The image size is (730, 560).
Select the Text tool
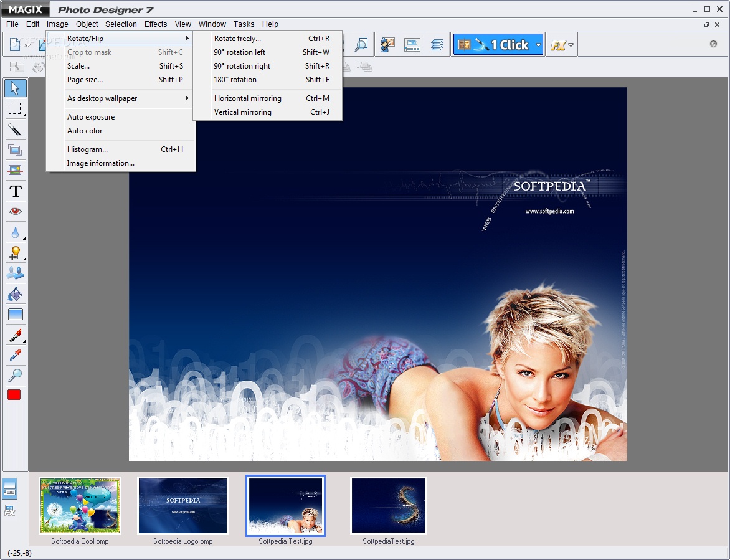coord(15,191)
